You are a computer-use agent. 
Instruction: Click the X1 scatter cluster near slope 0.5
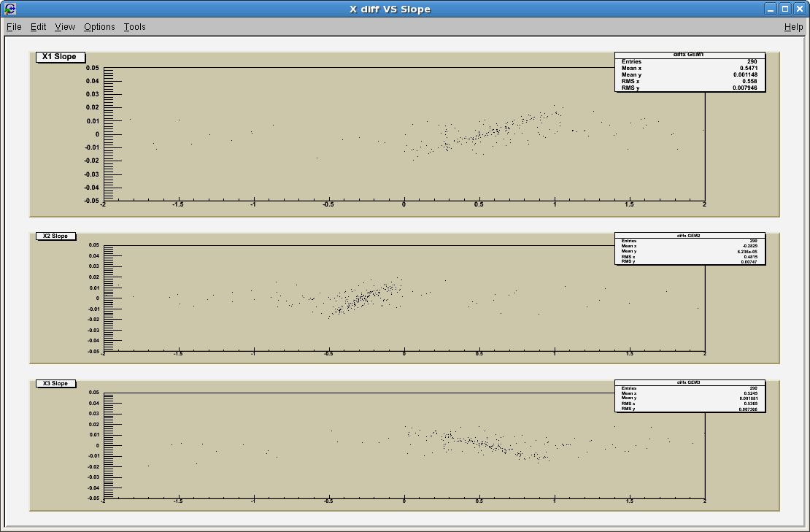point(480,135)
